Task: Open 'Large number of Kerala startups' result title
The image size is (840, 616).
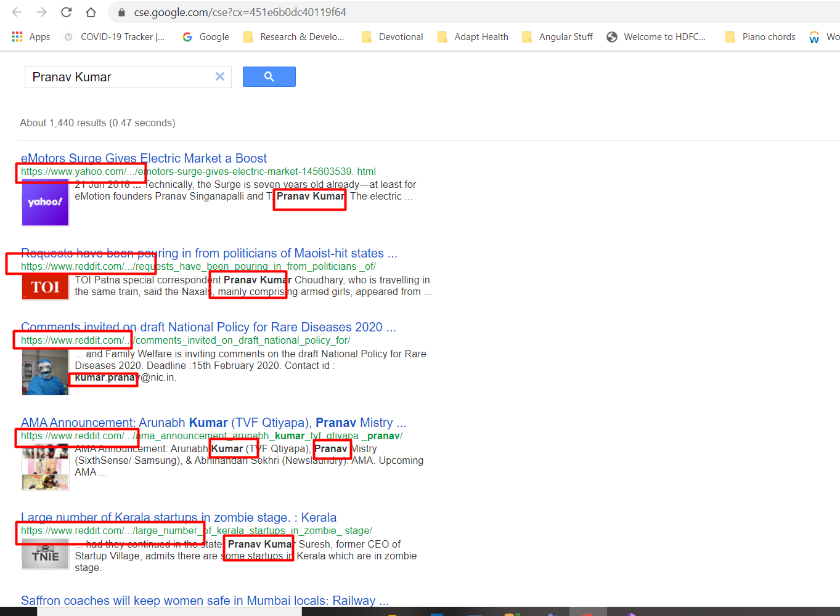Action: coord(179,517)
